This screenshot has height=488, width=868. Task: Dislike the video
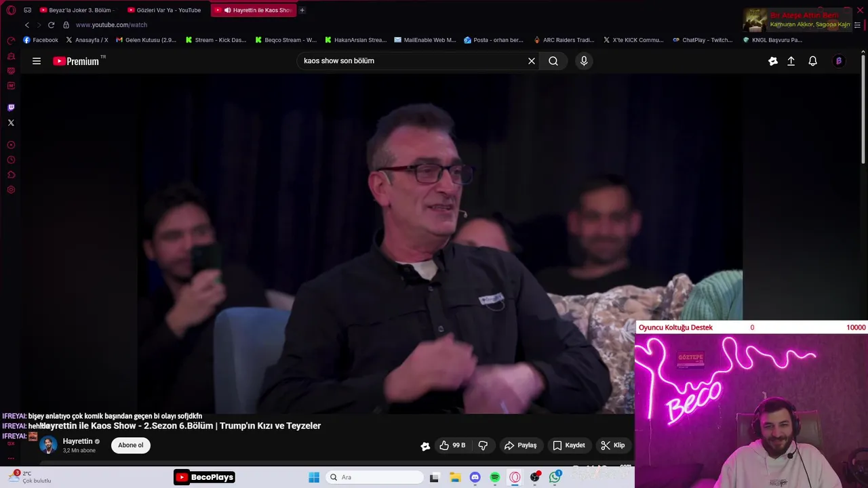pyautogui.click(x=484, y=445)
